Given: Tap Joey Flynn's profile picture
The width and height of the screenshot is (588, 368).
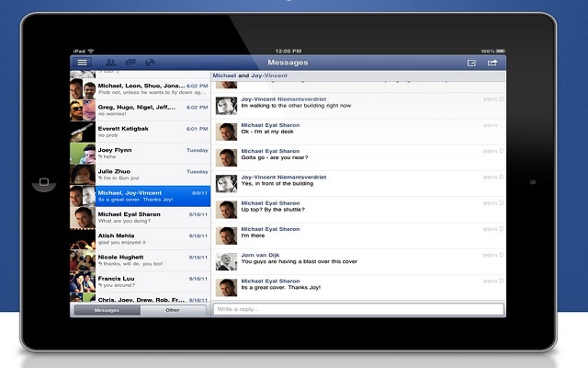Looking at the screenshot, I should point(83,154).
